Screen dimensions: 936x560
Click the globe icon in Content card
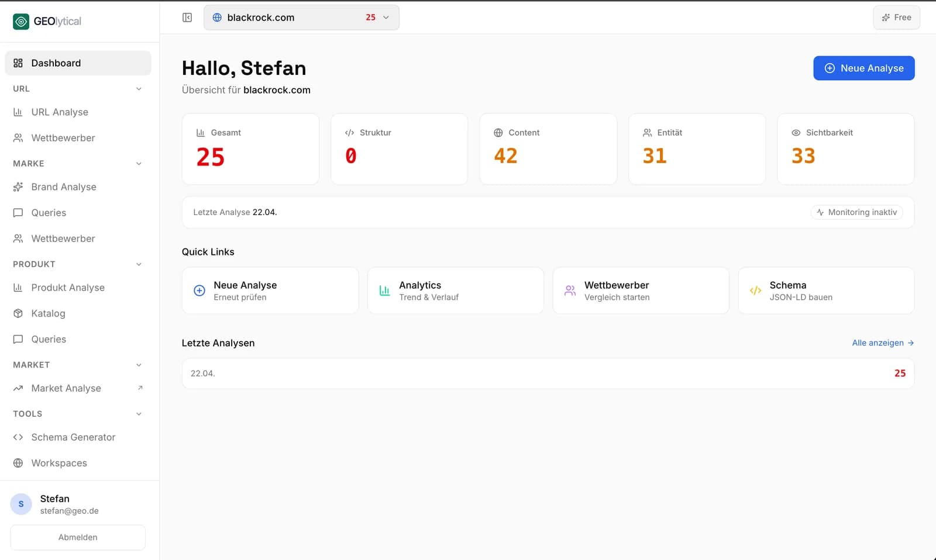(x=498, y=133)
